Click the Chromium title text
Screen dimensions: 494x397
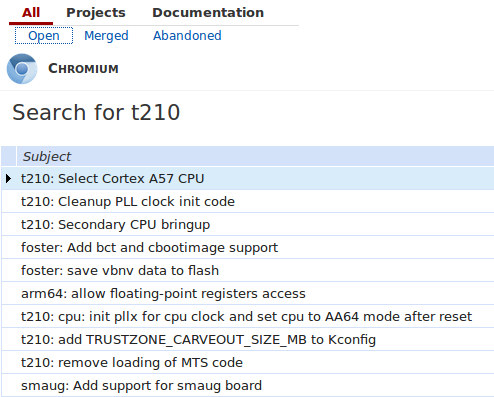pyautogui.click(x=83, y=69)
